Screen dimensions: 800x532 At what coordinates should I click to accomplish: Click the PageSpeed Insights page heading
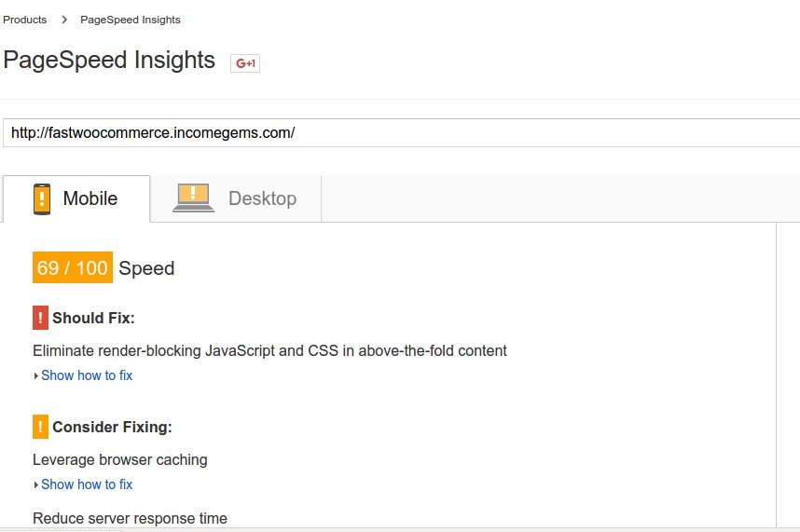point(109,61)
